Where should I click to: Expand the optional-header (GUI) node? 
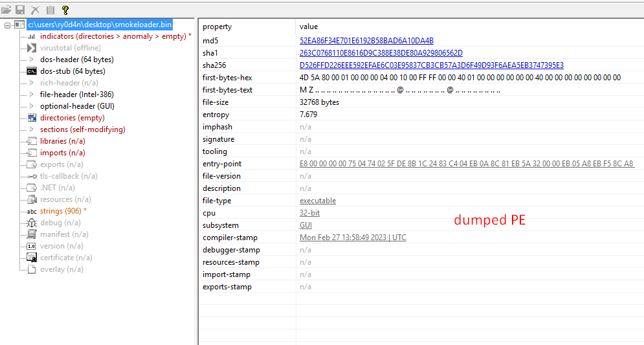[x=32, y=106]
